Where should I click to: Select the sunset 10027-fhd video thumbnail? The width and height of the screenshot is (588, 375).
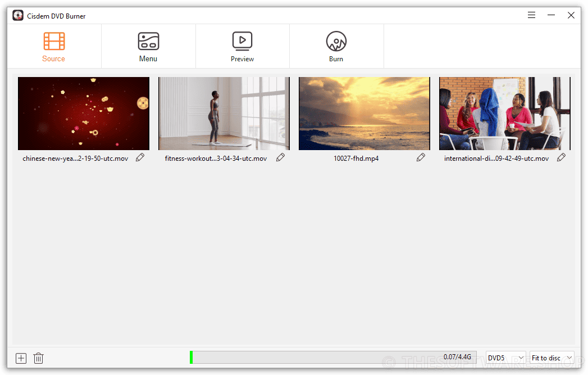tap(364, 114)
